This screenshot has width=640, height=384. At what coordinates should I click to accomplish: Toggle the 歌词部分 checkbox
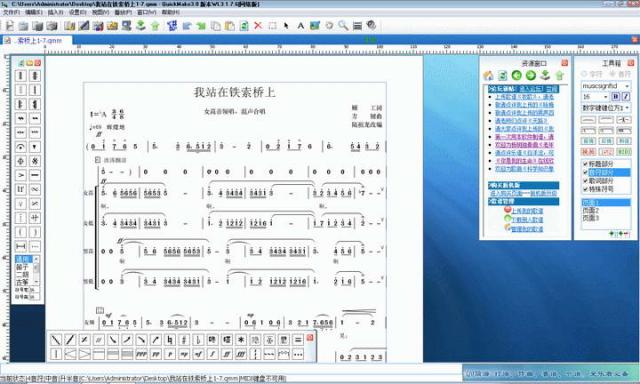coord(585,181)
